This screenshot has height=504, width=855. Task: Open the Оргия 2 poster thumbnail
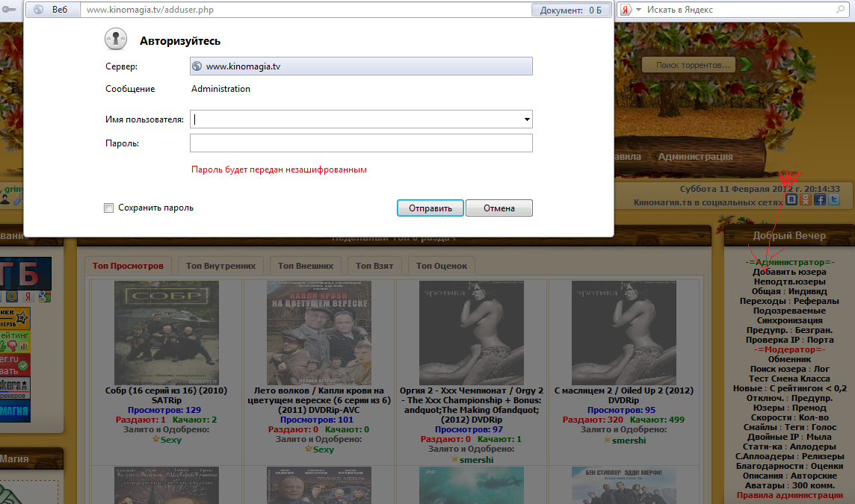(x=471, y=333)
